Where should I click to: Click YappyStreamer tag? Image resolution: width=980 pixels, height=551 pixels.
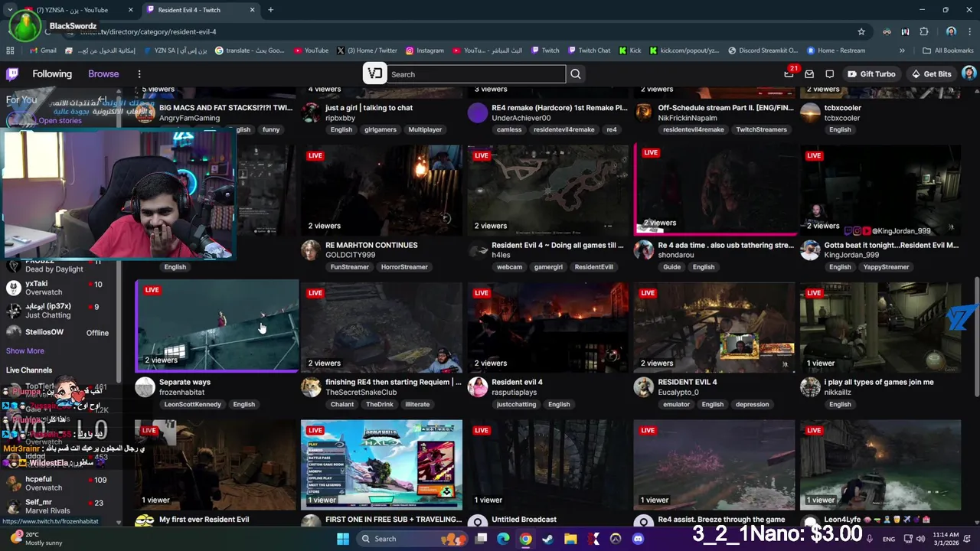pos(886,267)
